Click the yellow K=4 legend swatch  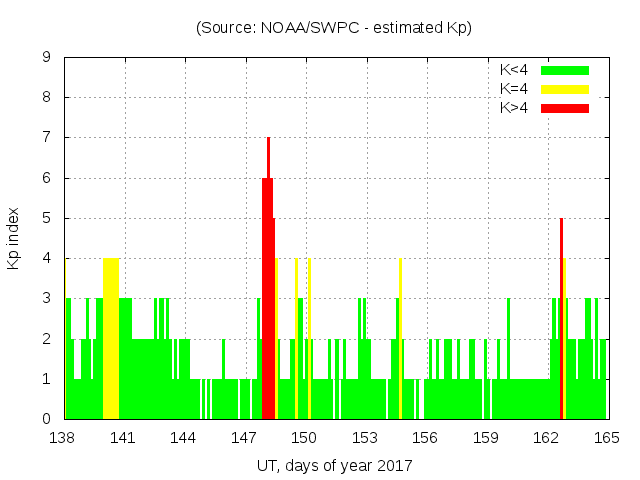tap(564, 89)
